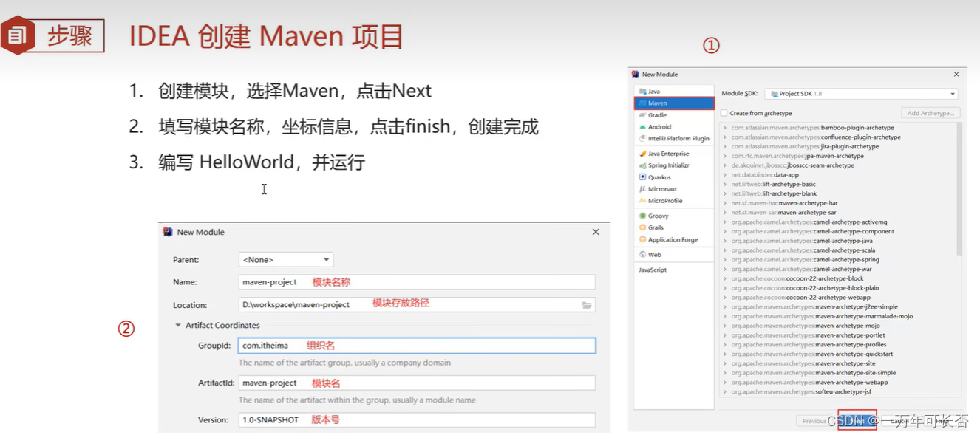Expand maven-archetype-quickstart entry
This screenshot has height=435, width=980.
pyautogui.click(x=725, y=354)
